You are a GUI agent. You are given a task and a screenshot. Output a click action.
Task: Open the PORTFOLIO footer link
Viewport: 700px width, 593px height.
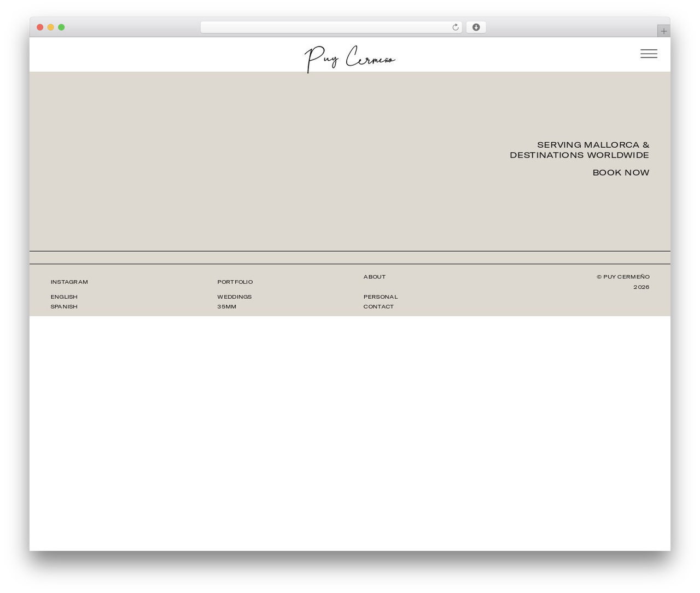point(235,282)
